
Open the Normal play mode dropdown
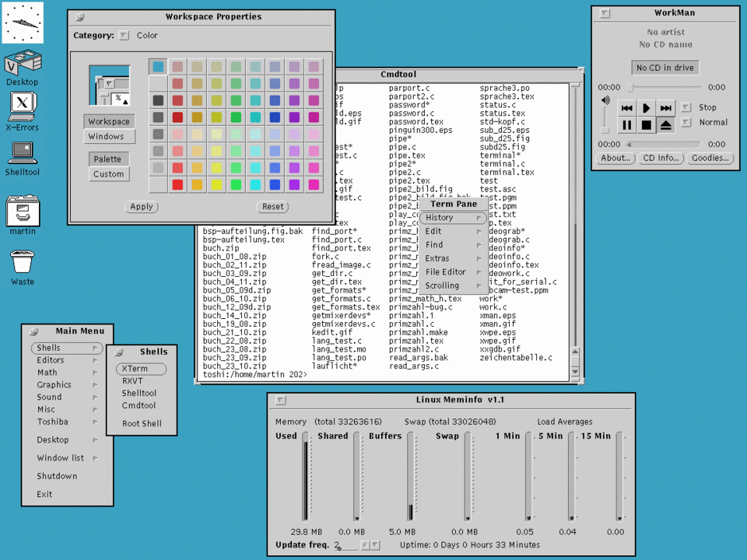pos(686,122)
